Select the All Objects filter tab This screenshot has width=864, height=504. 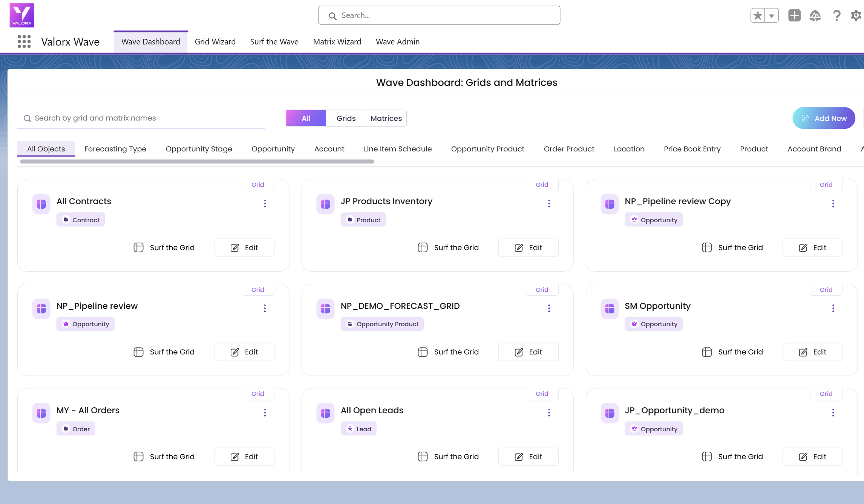46,149
